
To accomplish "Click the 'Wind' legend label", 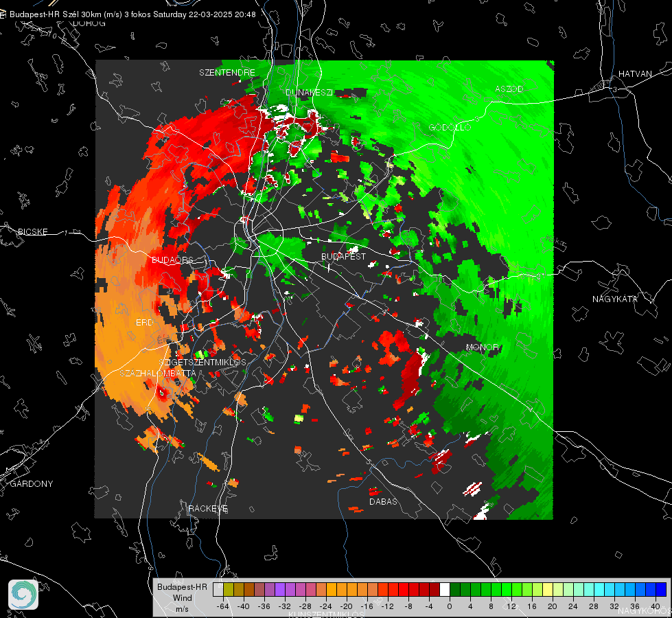I will [182, 597].
